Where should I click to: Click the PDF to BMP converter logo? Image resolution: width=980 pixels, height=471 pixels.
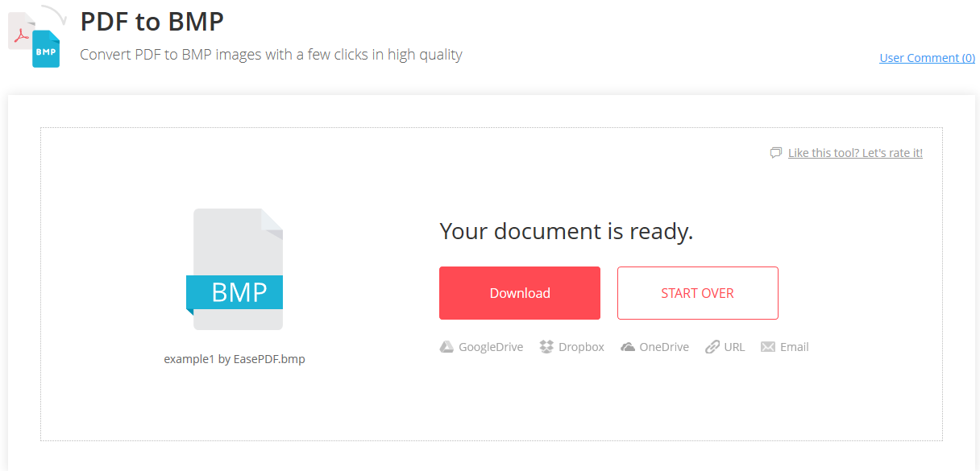35,32
